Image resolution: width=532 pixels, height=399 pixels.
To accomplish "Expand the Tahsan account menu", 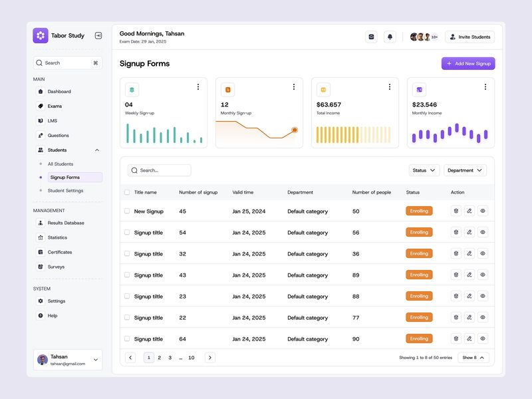I will tap(96, 360).
